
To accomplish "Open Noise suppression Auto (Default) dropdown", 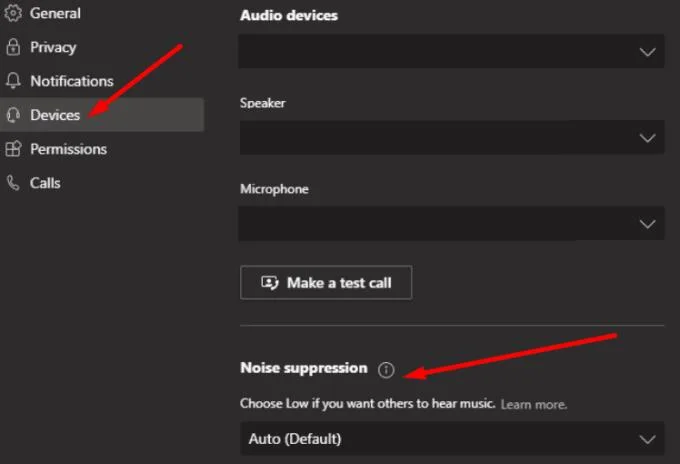I will point(452,439).
